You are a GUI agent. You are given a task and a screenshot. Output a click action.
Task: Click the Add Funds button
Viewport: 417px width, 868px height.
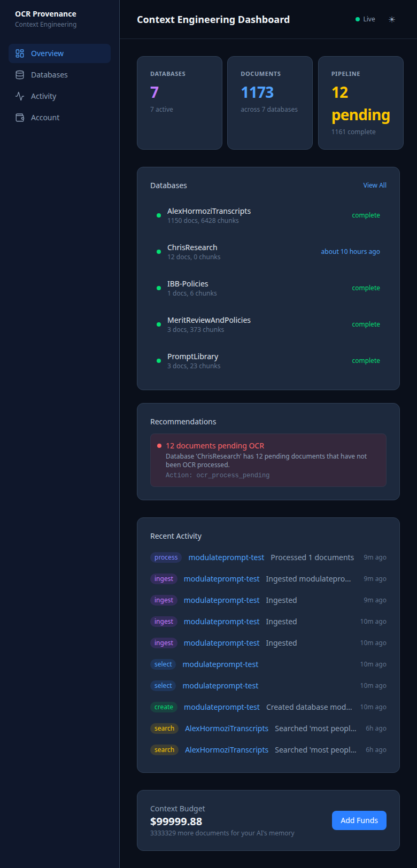pyautogui.click(x=359, y=820)
